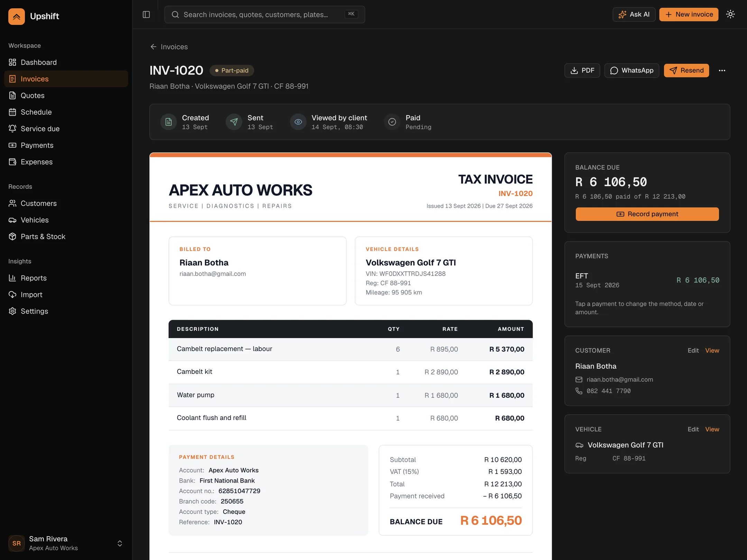Click the Upshift logo icon
Screen dimensions: 747x560
17,16
